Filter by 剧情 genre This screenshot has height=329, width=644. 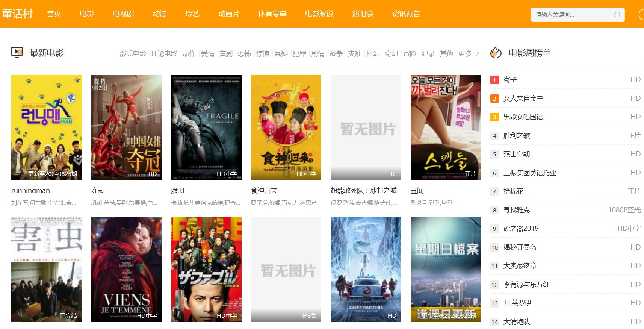318,53
